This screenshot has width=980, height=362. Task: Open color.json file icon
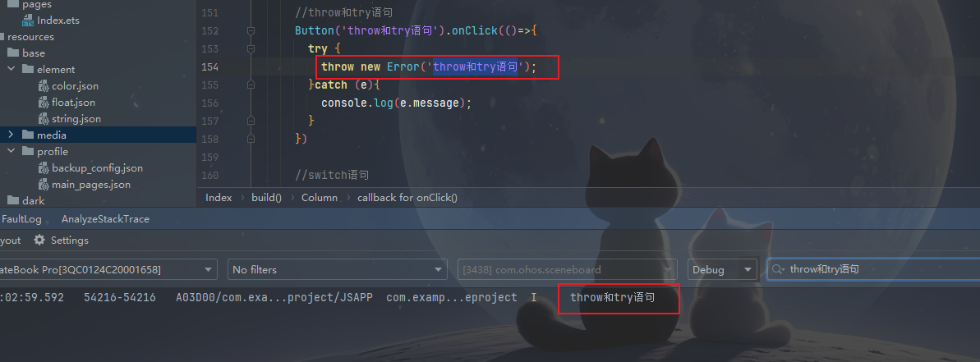[x=43, y=86]
